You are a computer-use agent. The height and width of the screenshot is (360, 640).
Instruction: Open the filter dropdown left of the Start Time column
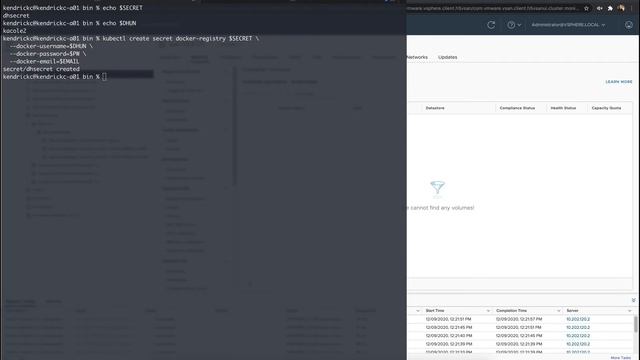418,311
